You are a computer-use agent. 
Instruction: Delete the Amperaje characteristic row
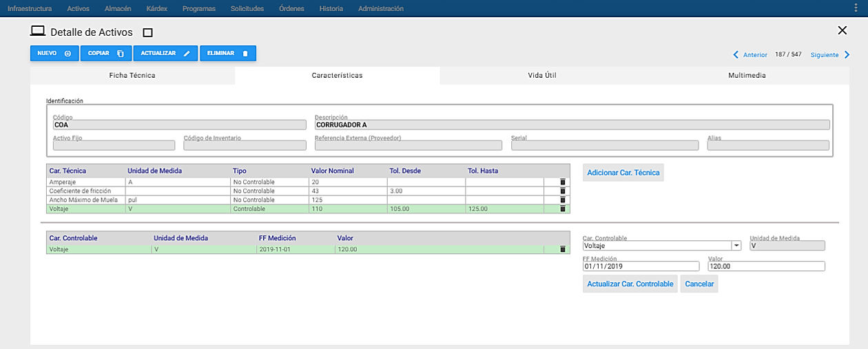[x=562, y=182]
